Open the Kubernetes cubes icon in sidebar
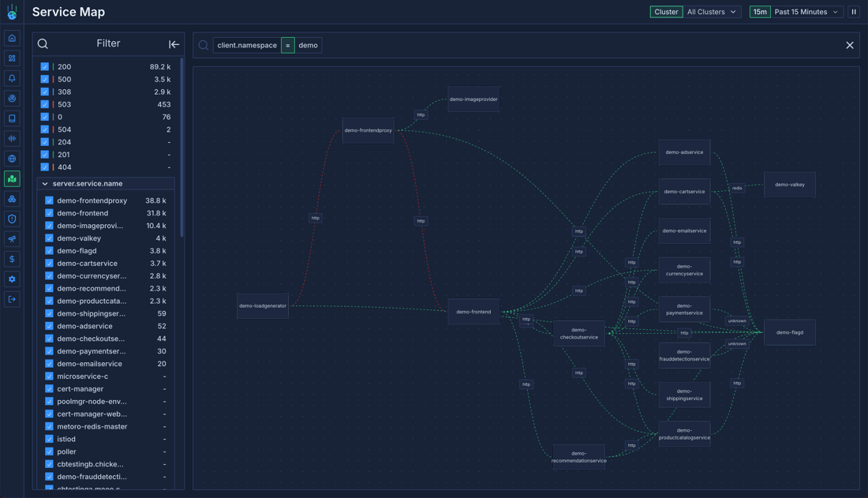 pyautogui.click(x=12, y=199)
